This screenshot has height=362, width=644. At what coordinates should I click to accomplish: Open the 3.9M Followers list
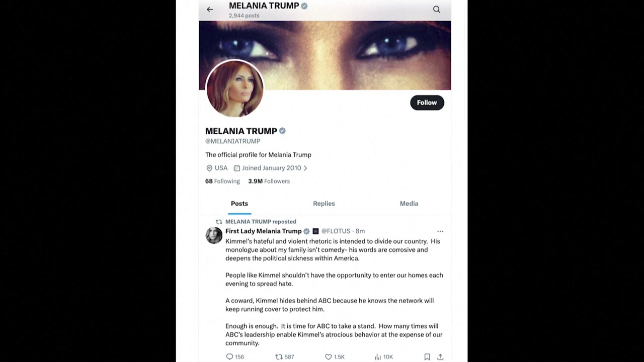pyautogui.click(x=269, y=181)
